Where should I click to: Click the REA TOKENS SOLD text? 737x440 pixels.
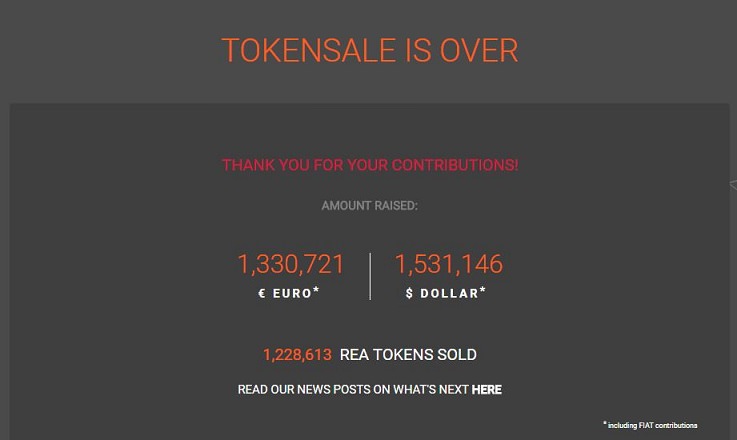(408, 355)
